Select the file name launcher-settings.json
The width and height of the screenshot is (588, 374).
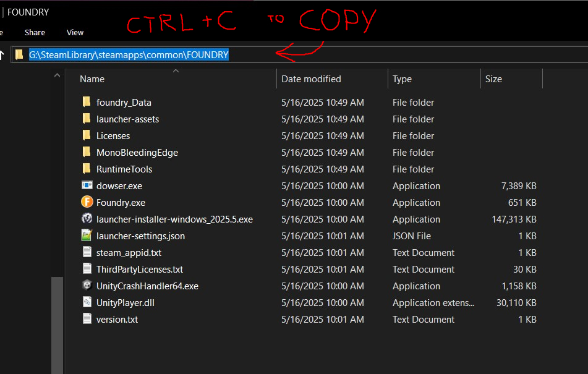[x=140, y=236]
